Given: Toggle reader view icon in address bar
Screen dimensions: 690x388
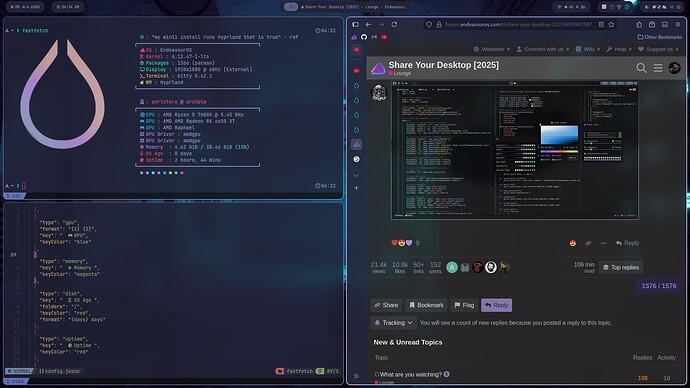Looking at the screenshot, I should [601, 25].
